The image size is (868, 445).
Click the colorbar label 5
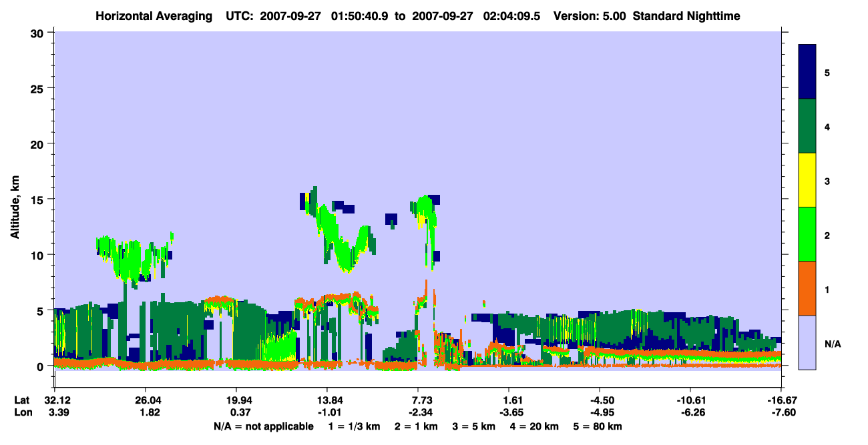coord(827,73)
